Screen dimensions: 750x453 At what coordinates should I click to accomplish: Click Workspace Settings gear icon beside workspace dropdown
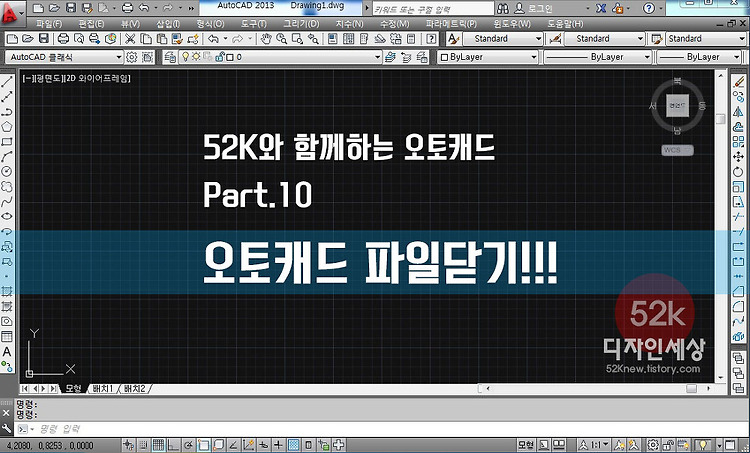click(x=132, y=57)
